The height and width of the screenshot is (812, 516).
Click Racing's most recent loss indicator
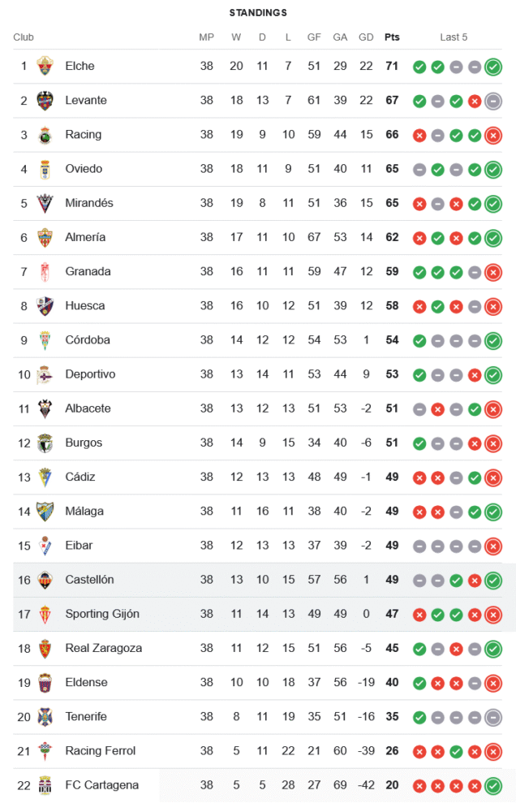point(492,135)
